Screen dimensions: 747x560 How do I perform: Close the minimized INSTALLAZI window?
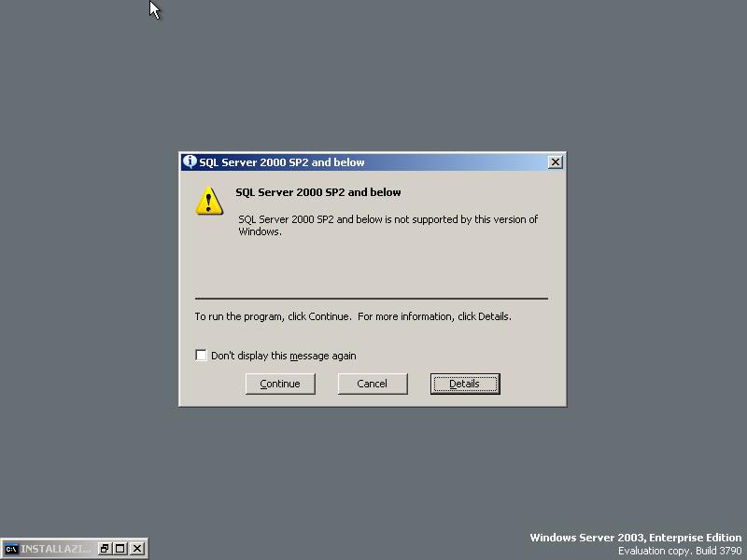pyautogui.click(x=137, y=549)
